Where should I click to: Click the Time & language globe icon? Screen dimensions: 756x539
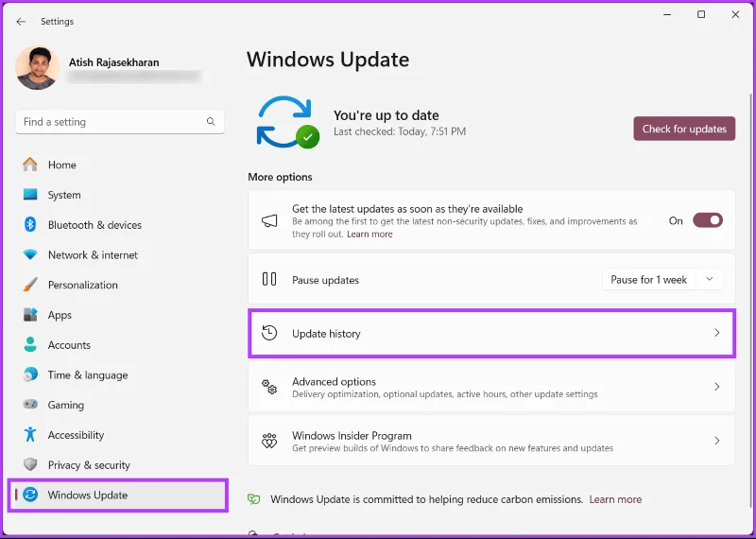click(x=30, y=374)
